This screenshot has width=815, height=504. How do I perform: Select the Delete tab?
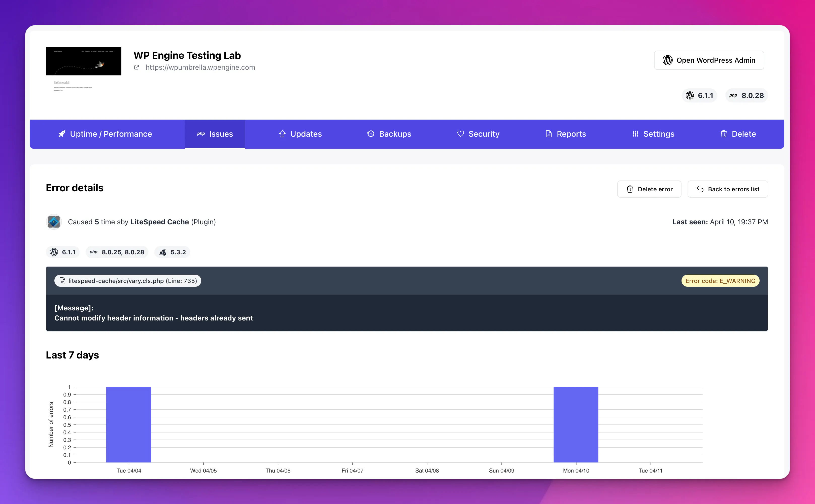738,134
